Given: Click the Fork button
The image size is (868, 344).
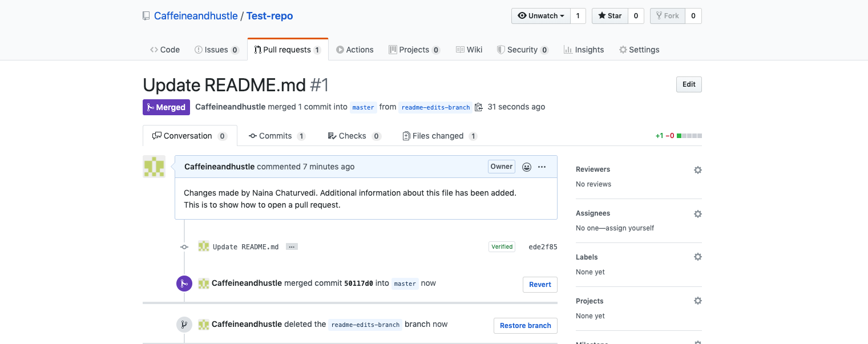Looking at the screenshot, I should (x=667, y=16).
